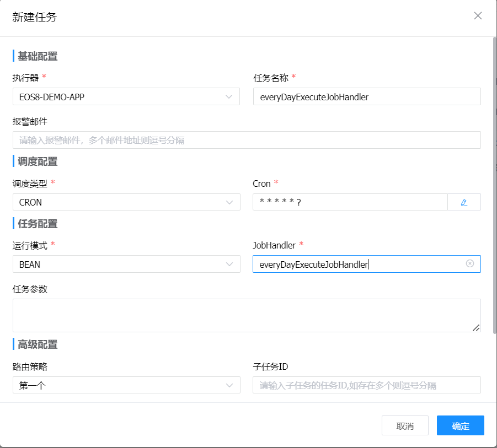
Task: Click into the 报警邮件 input field
Action: pyautogui.click(x=246, y=140)
